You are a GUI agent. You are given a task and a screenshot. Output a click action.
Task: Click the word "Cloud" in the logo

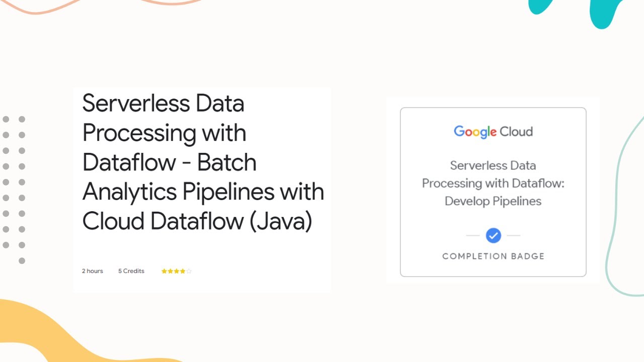pos(516,132)
